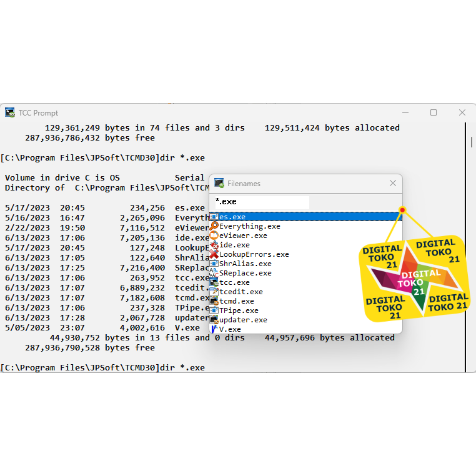Click the ShrAlias.exe icon
This screenshot has height=476, width=476.
(214, 264)
